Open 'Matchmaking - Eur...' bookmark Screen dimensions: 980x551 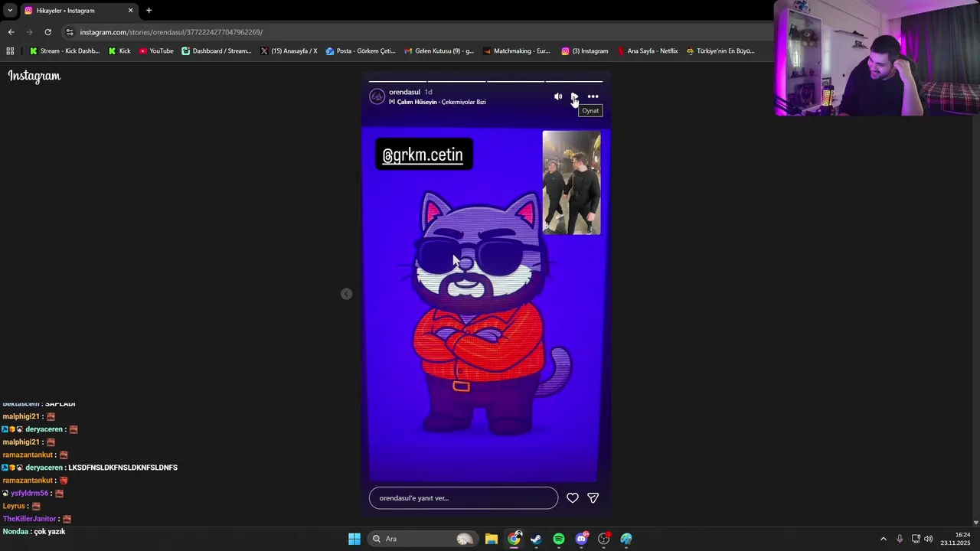point(516,51)
